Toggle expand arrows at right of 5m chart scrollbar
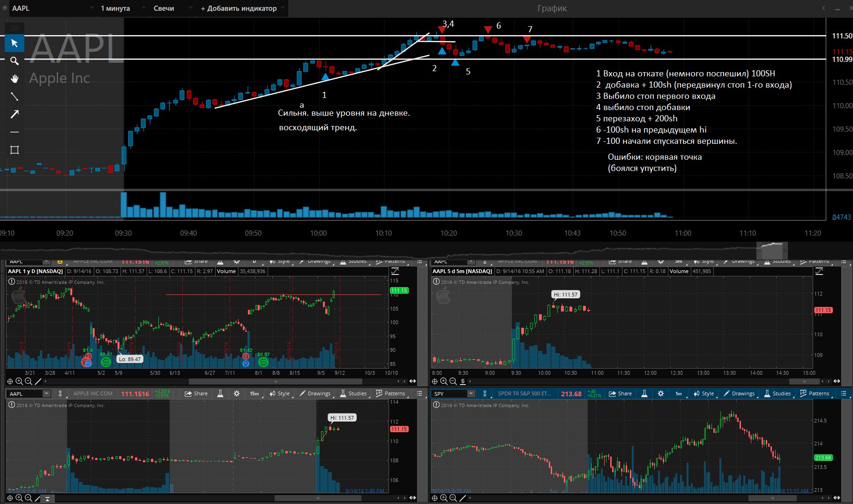 (x=837, y=381)
